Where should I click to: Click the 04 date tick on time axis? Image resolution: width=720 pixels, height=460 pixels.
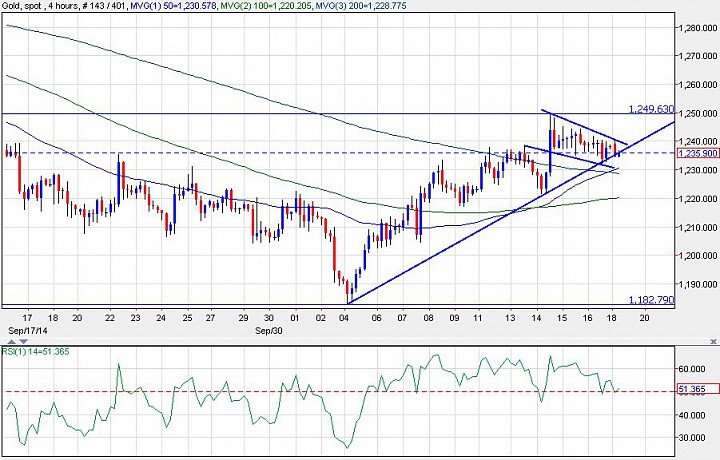(x=343, y=318)
